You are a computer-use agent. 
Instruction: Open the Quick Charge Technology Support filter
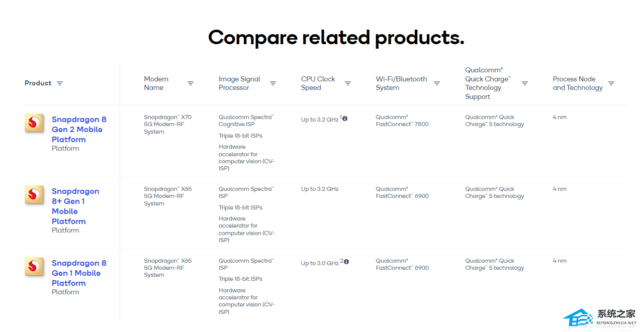525,83
